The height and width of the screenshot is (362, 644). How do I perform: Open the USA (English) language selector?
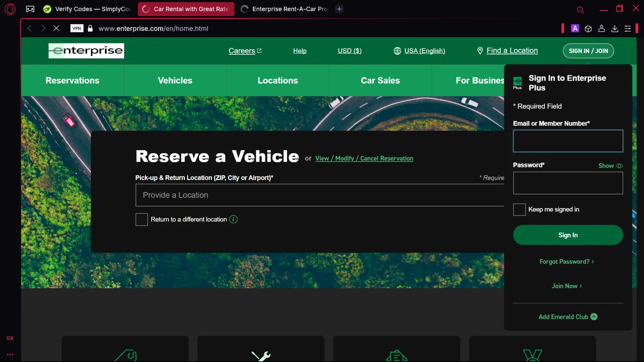(419, 51)
